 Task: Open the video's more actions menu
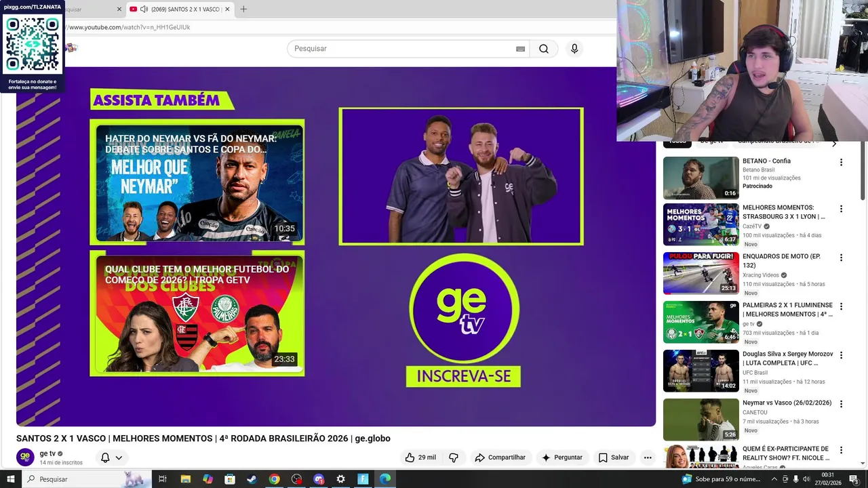tap(648, 457)
